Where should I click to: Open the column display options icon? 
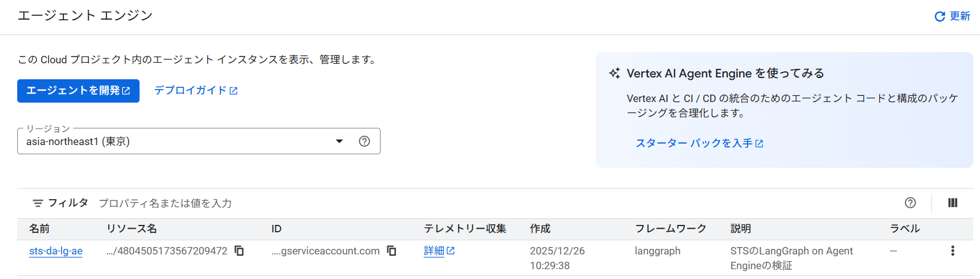click(x=952, y=203)
